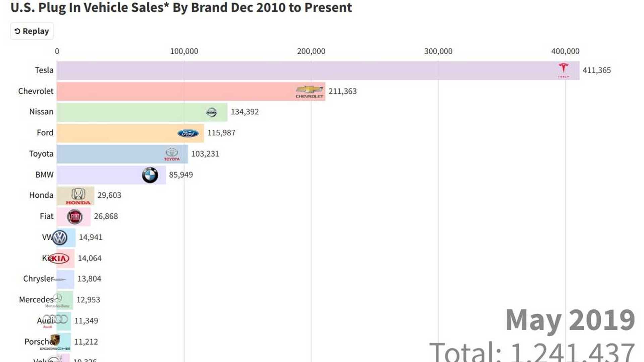Click the Kia badge icon
This screenshot has width=644, height=362.
(x=59, y=258)
